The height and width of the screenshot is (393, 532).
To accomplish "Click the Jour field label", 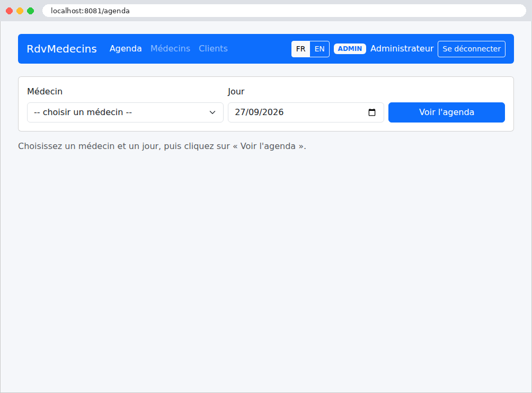I will pyautogui.click(x=236, y=92).
